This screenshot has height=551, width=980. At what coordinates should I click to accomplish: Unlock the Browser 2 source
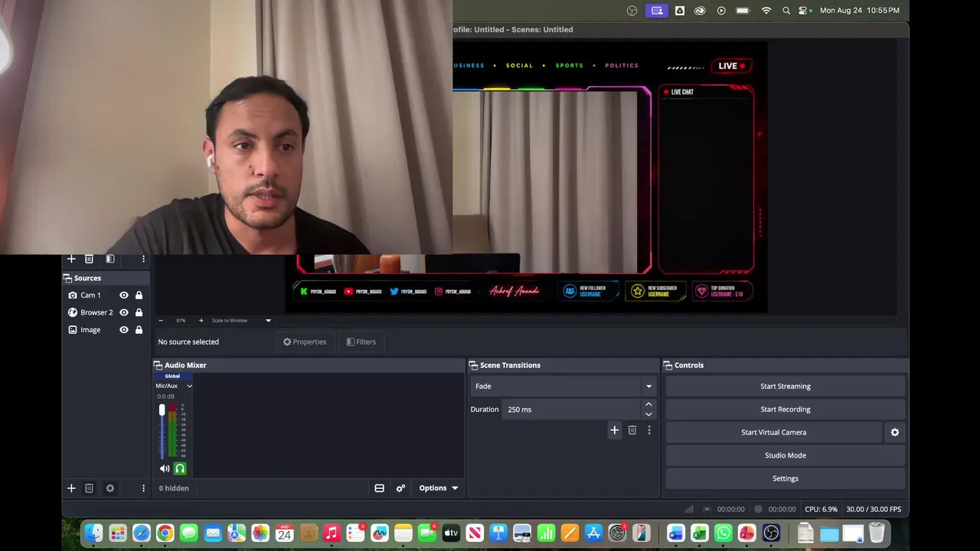click(139, 312)
